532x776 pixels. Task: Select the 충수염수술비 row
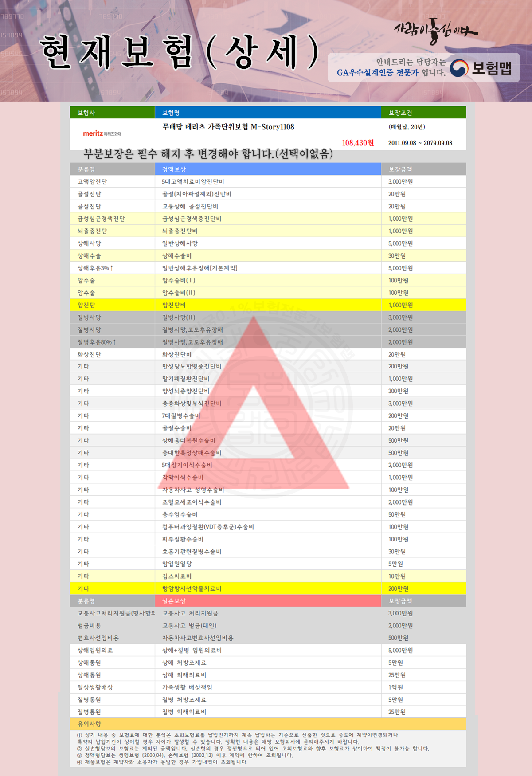coord(268,515)
